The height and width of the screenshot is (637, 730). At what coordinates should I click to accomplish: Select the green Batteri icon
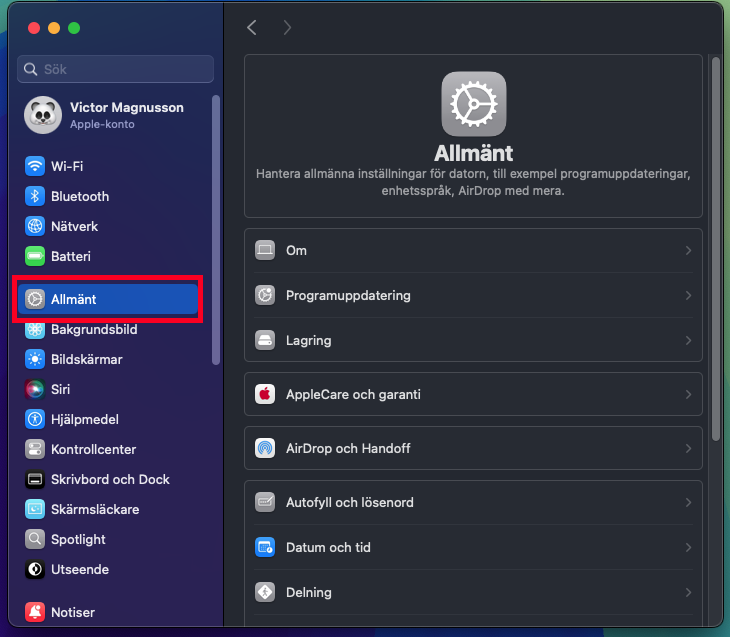tap(35, 256)
